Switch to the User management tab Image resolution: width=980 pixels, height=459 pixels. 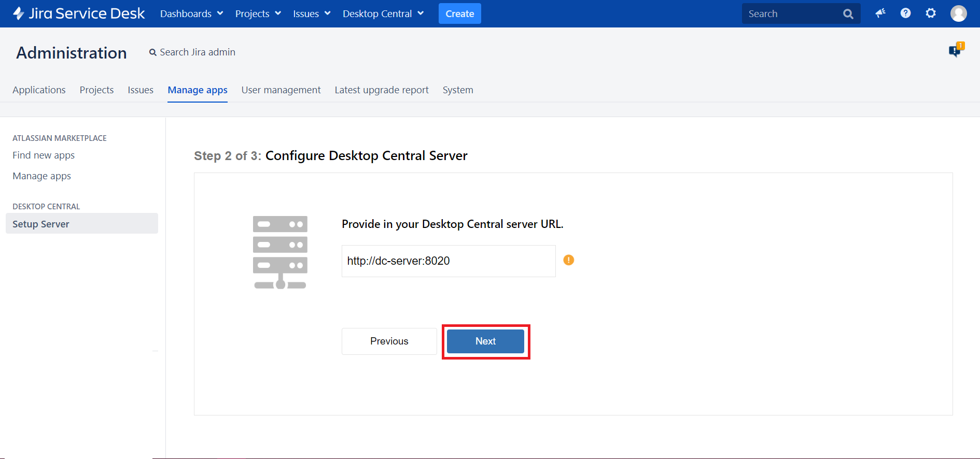[281, 90]
